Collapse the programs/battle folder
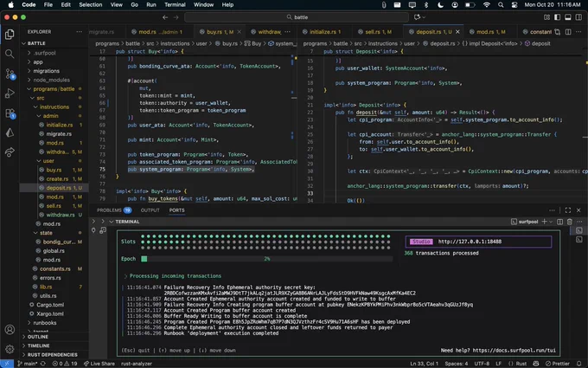Image resolution: width=588 pixels, height=368 pixels. pyautogui.click(x=54, y=89)
